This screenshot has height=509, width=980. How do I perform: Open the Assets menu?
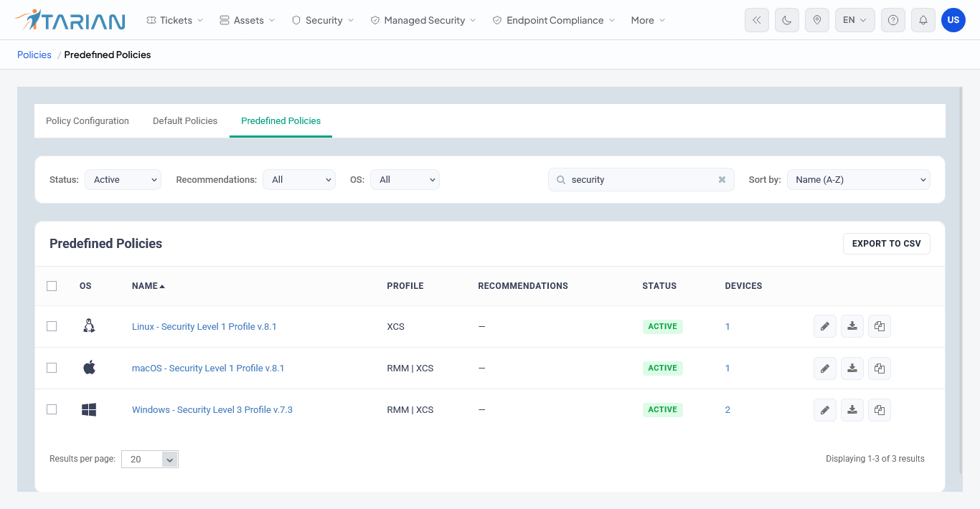248,20
